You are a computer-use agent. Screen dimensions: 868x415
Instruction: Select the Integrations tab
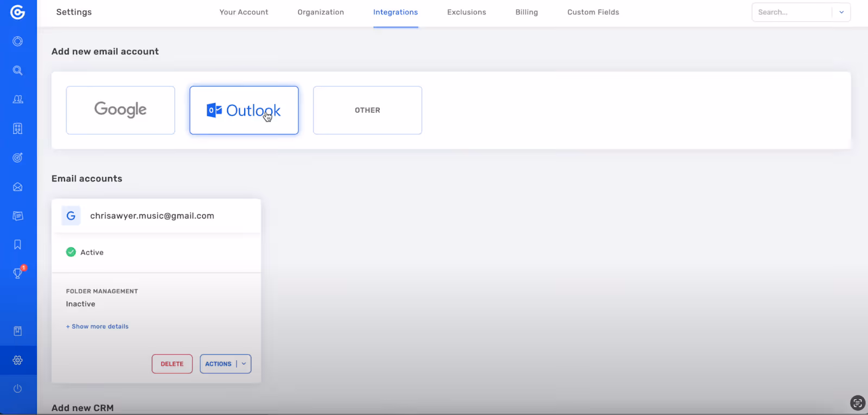click(x=395, y=12)
